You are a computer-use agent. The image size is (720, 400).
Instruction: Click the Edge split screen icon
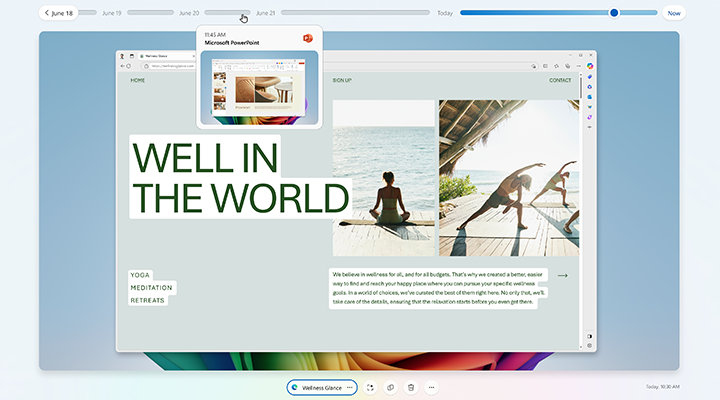tap(545, 66)
